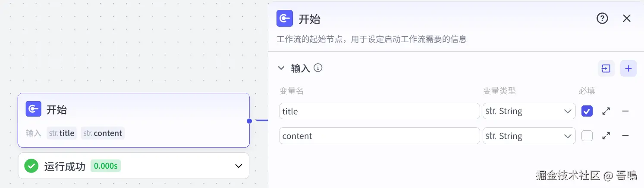Collapse the 输入 section chevron

[281, 68]
